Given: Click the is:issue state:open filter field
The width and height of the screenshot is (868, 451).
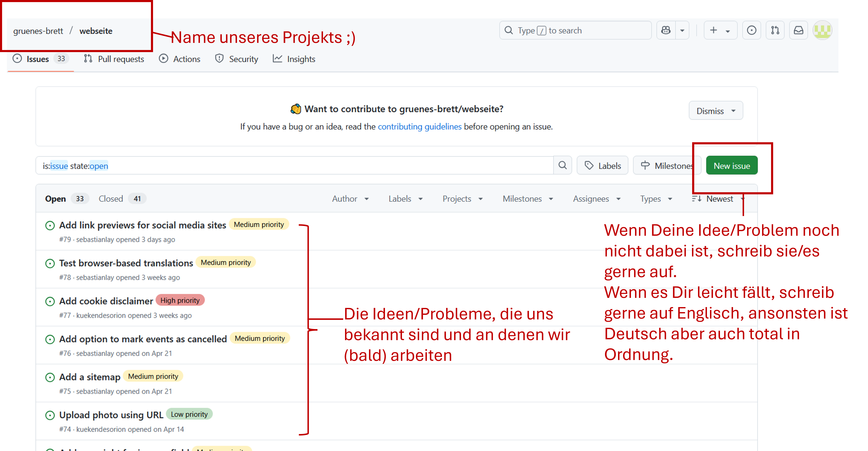Looking at the screenshot, I should coord(295,166).
